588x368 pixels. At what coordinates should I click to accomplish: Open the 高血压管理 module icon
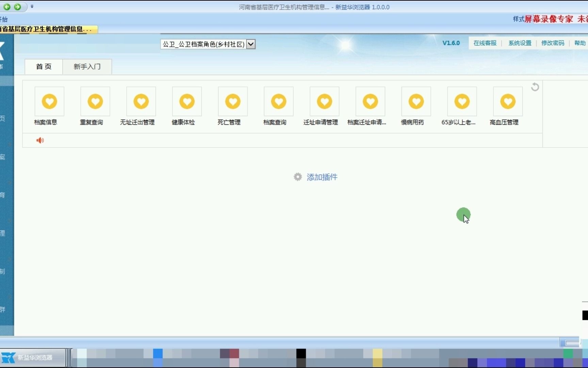point(508,101)
